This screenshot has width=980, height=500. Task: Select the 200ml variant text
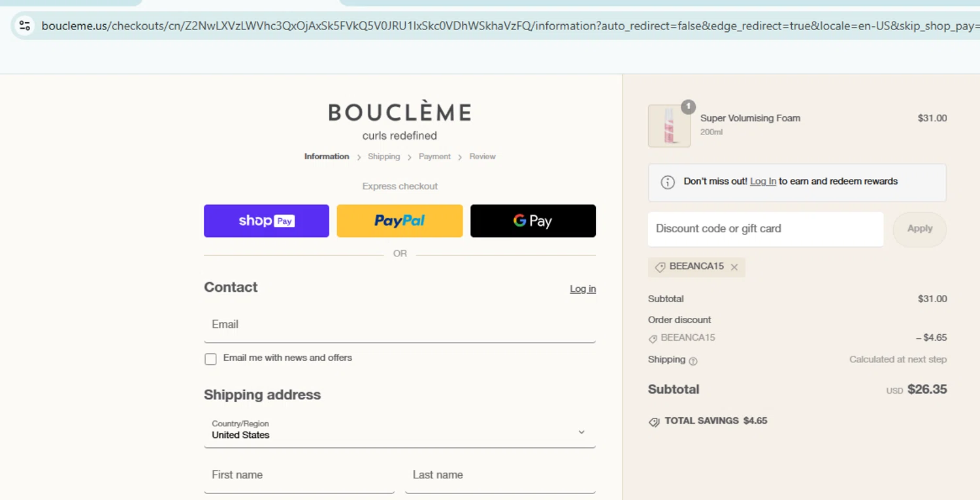[711, 132]
